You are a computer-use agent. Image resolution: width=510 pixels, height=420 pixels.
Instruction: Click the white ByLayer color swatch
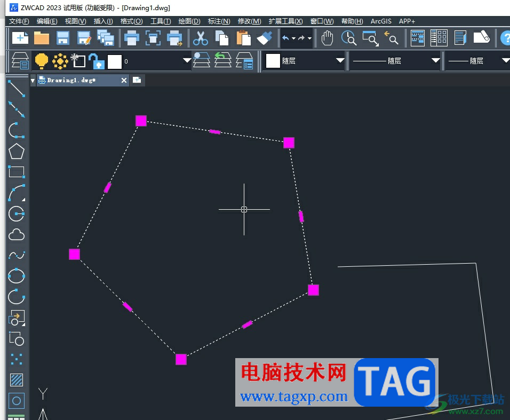(273, 61)
